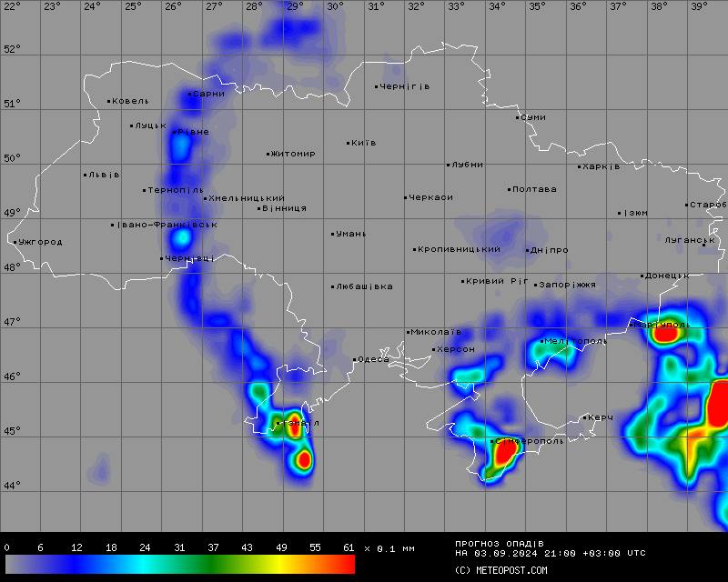Screen dimensions: 728x582
Task: Click the red end of precipitation color scale
Action: click(348, 565)
